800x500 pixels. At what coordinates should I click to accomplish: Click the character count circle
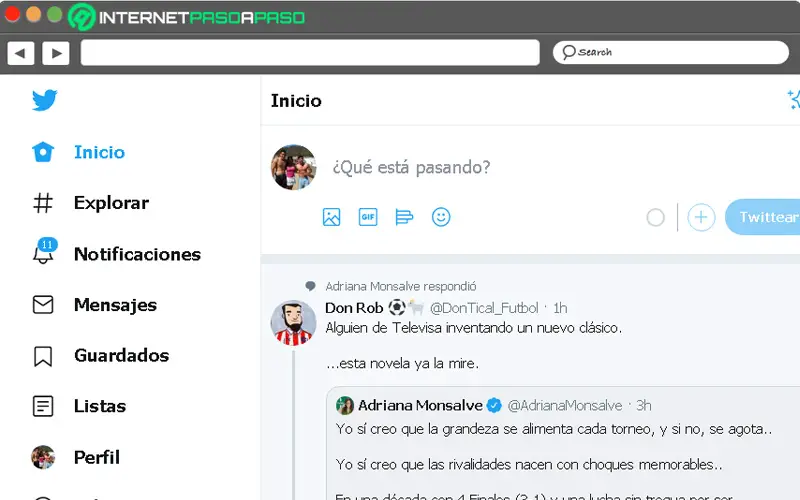[656, 218]
